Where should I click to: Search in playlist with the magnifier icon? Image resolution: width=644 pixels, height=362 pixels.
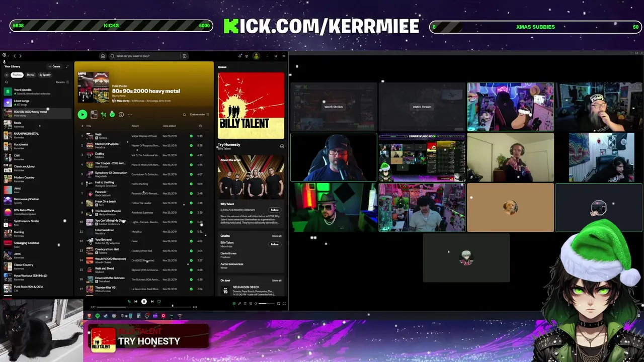click(184, 115)
